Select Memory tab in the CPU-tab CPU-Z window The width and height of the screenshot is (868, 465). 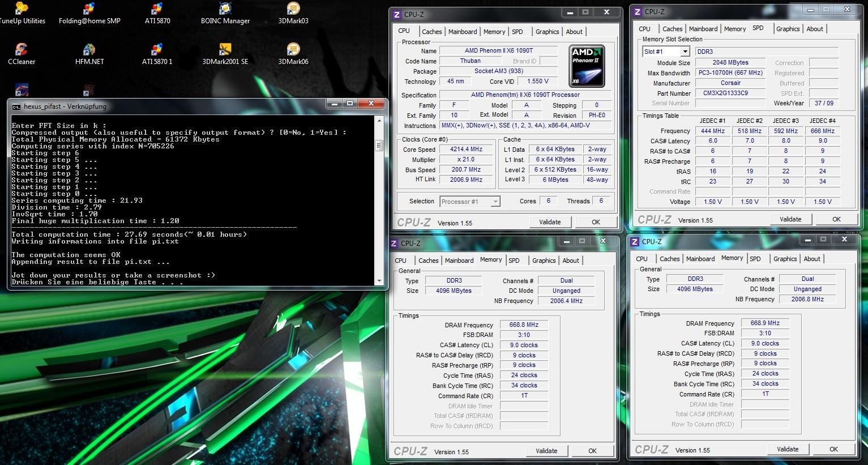[x=494, y=32]
